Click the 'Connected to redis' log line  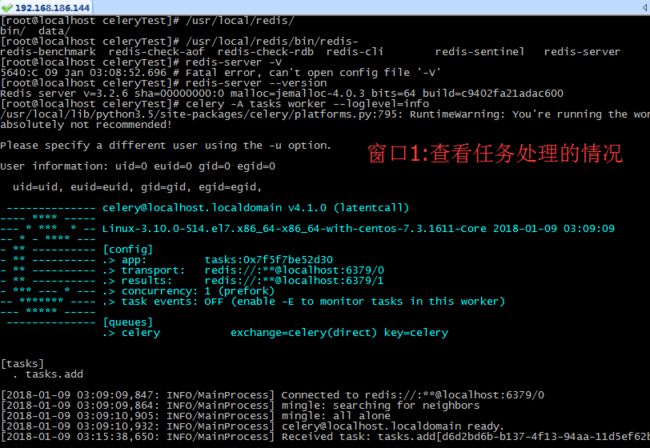tap(272, 395)
